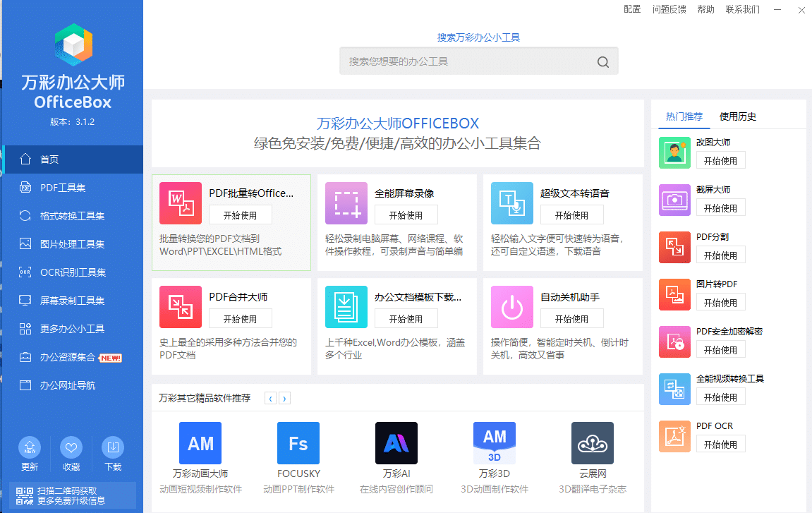The image size is (812, 513).
Task: Open the 办公文档模板下载 icon
Action: [x=346, y=307]
